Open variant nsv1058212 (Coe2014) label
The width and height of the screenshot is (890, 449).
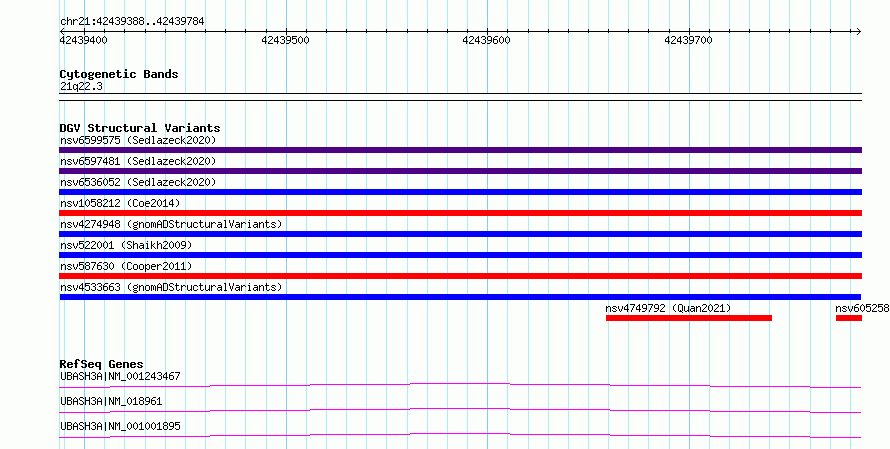click(120, 203)
